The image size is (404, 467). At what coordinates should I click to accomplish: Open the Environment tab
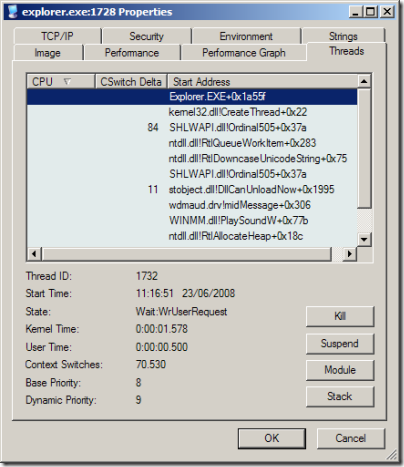coord(246,36)
